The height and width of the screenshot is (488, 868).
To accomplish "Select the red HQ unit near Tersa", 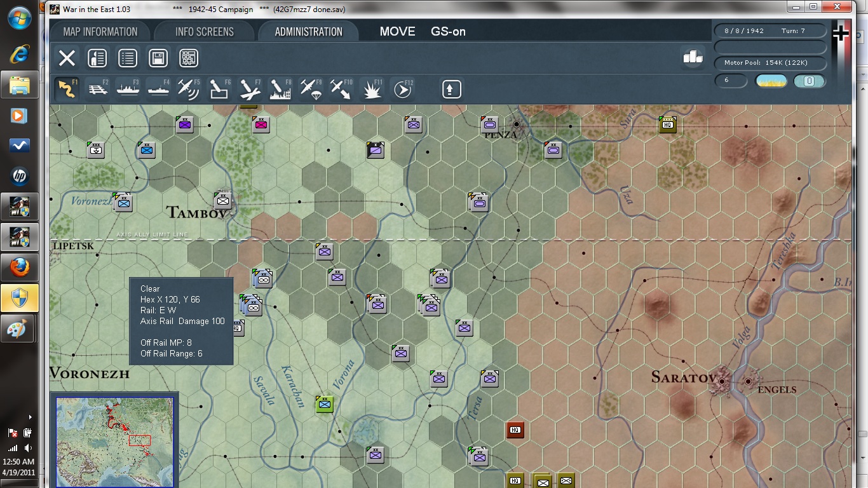I will [515, 430].
